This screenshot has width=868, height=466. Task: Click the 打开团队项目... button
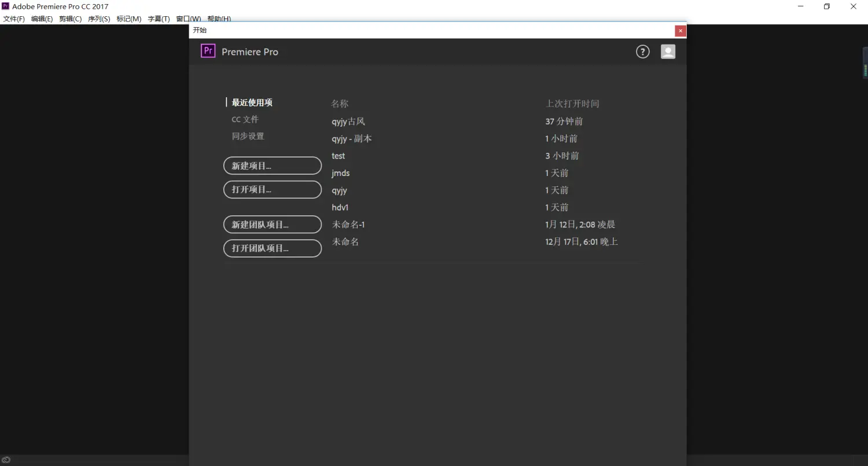(x=273, y=248)
